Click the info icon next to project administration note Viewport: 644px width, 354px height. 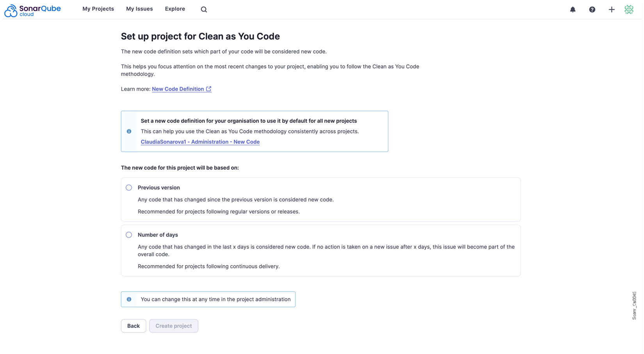[x=129, y=299]
